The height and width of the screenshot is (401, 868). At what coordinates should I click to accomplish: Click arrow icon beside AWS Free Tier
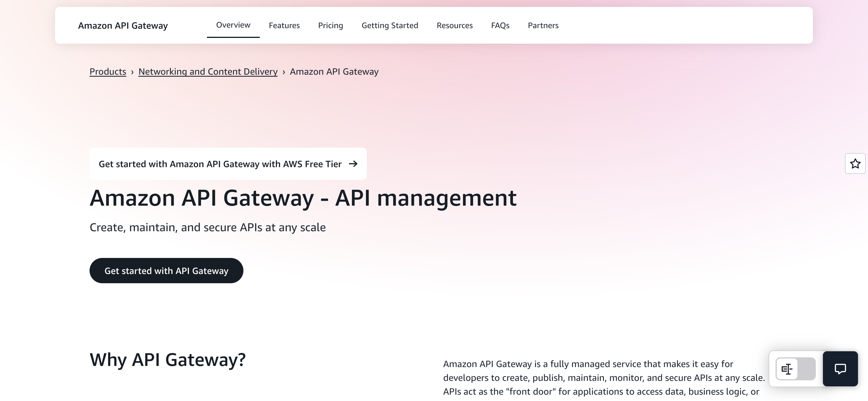click(x=353, y=163)
